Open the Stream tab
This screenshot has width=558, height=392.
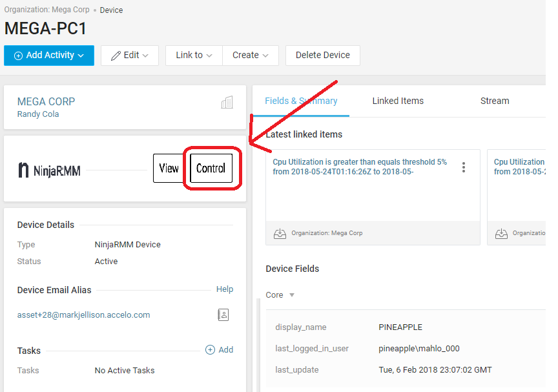(495, 101)
